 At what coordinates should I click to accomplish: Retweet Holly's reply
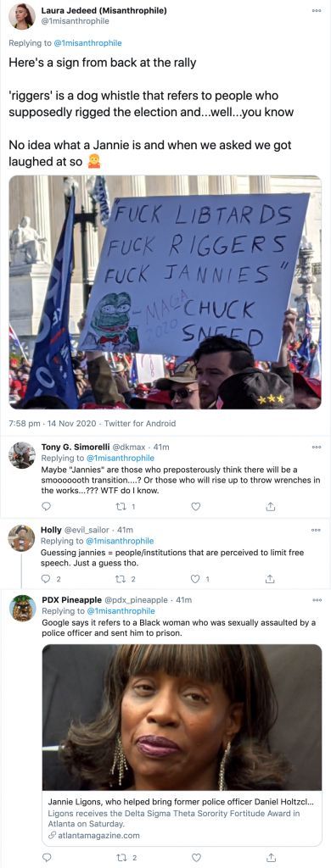coord(126,578)
